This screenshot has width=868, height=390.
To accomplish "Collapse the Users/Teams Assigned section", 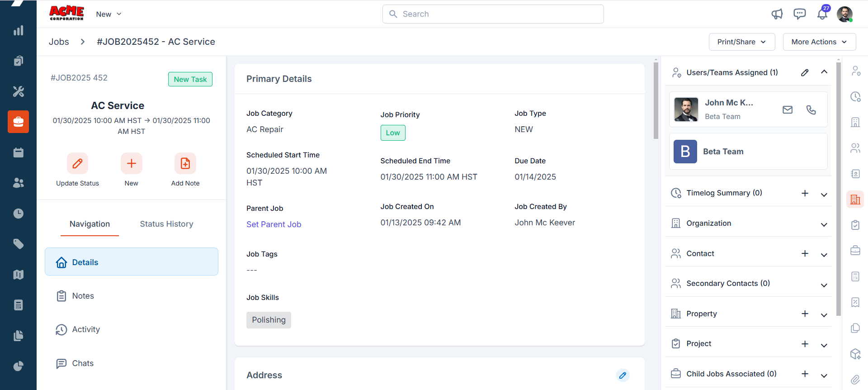I will (x=824, y=72).
